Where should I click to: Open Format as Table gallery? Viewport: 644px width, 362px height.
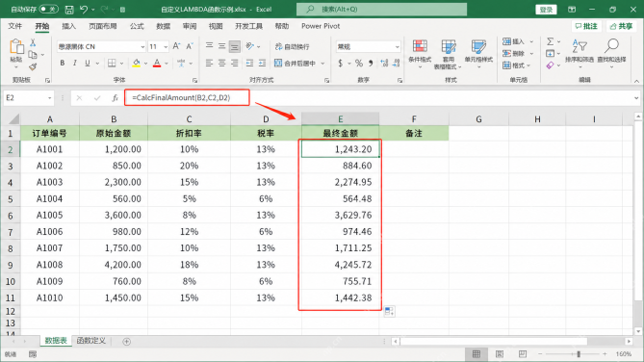pyautogui.click(x=448, y=54)
